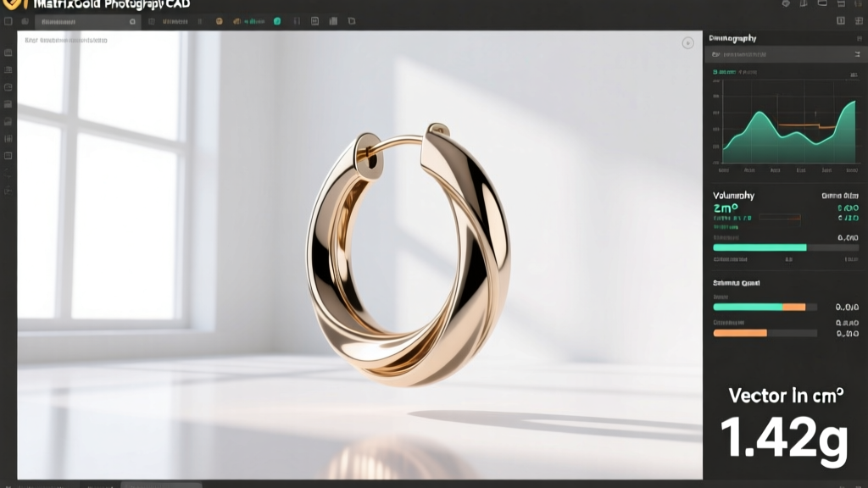This screenshot has height=488, width=868.
Task: Select the toolbar item with green text label
Action: (x=248, y=21)
